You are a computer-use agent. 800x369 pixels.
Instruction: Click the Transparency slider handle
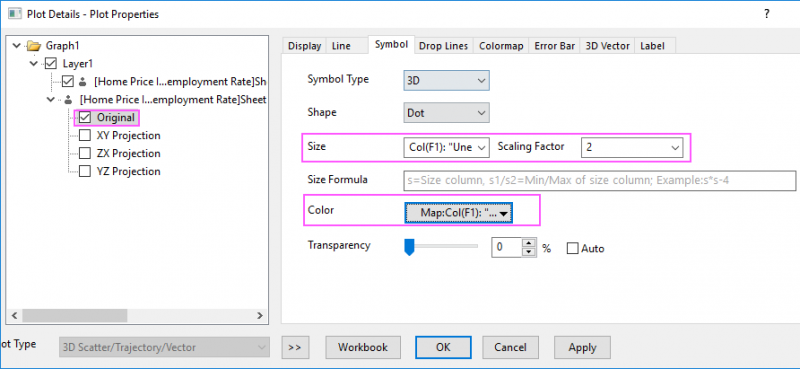point(408,248)
